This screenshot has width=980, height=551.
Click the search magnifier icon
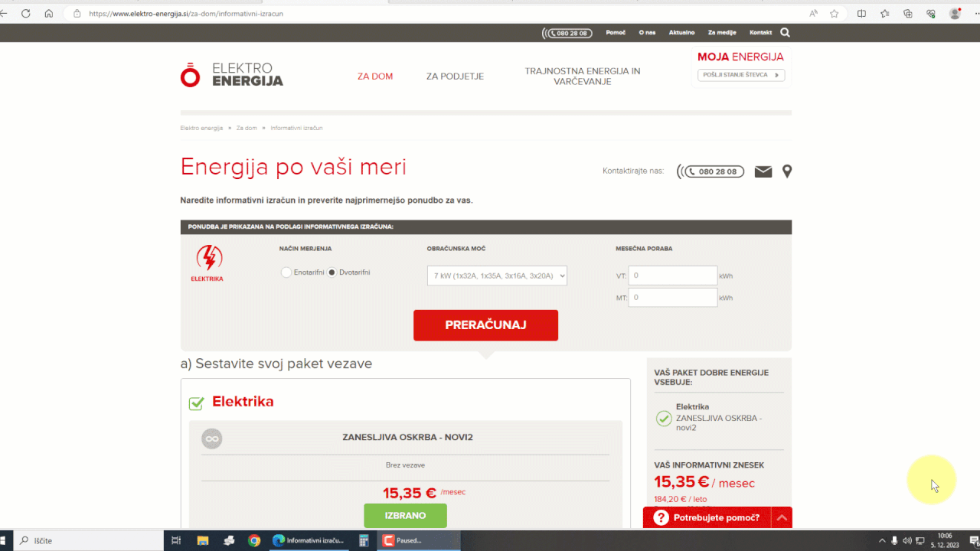click(x=784, y=32)
